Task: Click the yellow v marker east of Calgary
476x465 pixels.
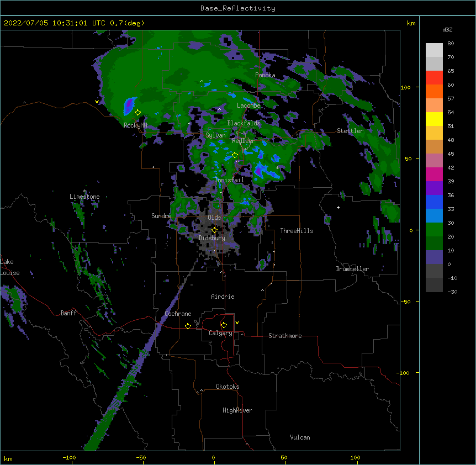Action: 237,323
